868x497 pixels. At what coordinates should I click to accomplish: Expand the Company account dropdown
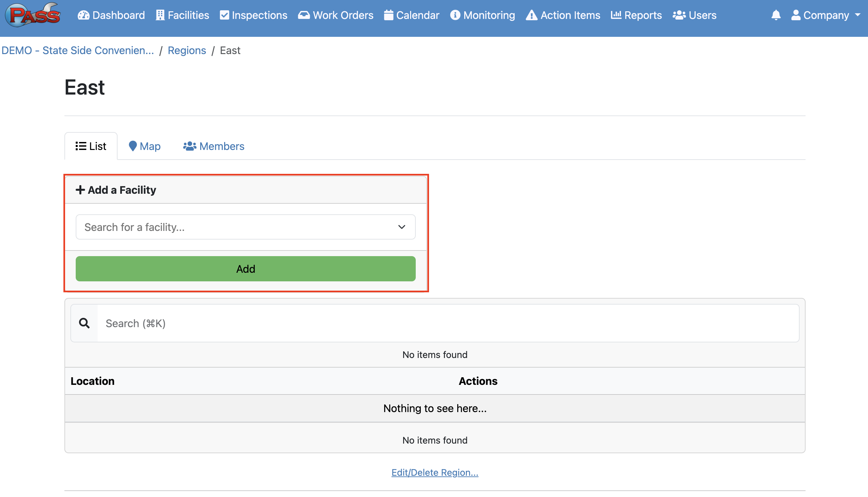point(825,15)
